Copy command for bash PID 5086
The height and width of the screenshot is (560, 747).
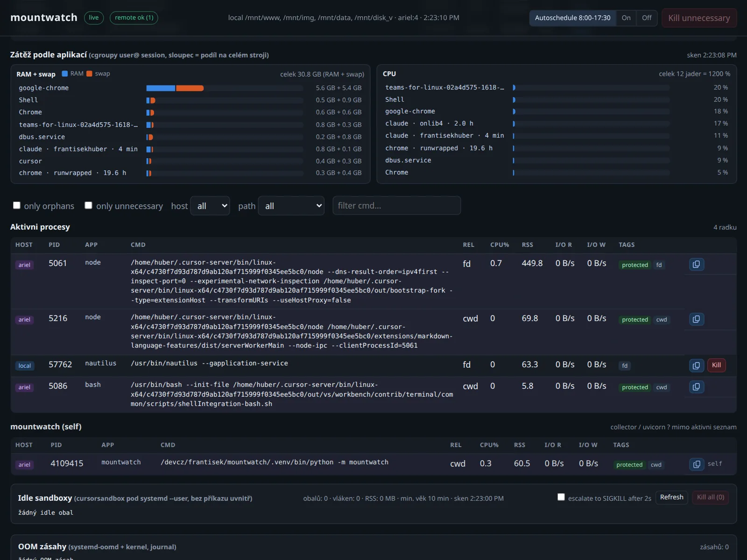[x=697, y=387]
